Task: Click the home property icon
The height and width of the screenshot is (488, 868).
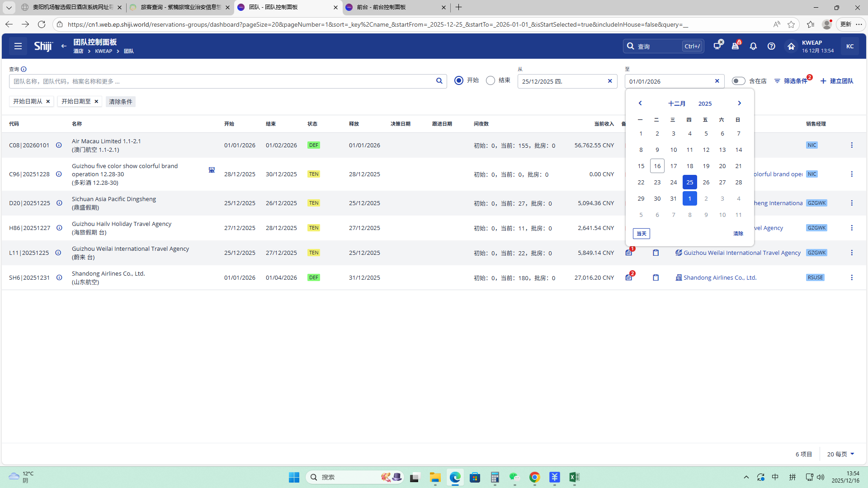Action: point(791,46)
